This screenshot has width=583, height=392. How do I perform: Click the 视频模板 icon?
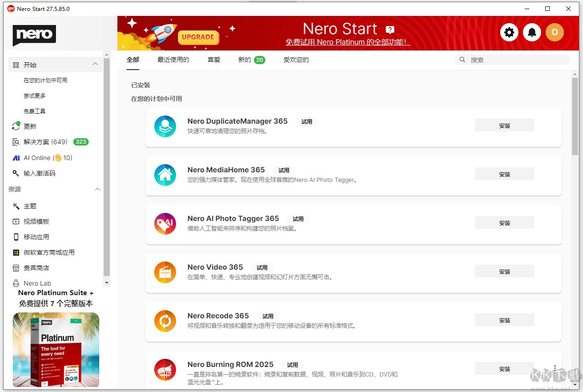[x=16, y=221]
